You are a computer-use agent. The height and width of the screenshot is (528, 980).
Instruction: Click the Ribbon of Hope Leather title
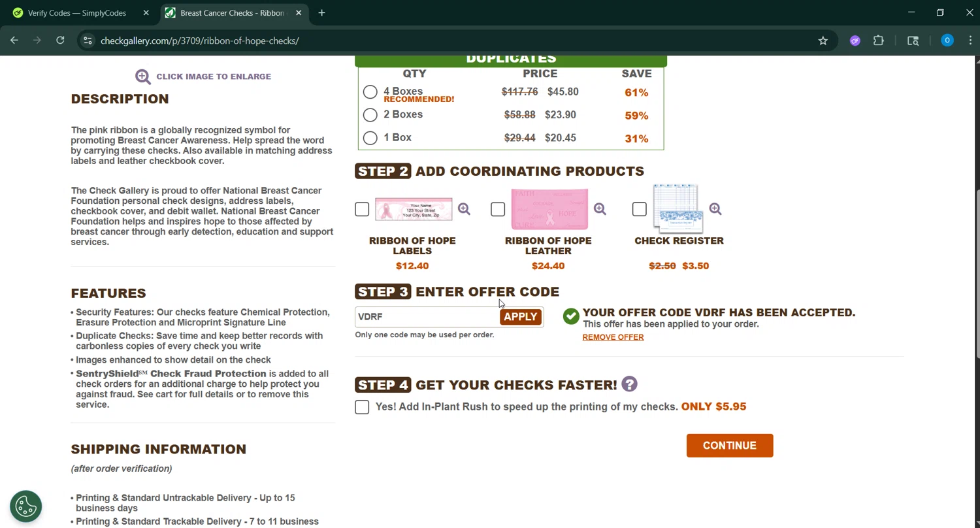click(x=548, y=246)
